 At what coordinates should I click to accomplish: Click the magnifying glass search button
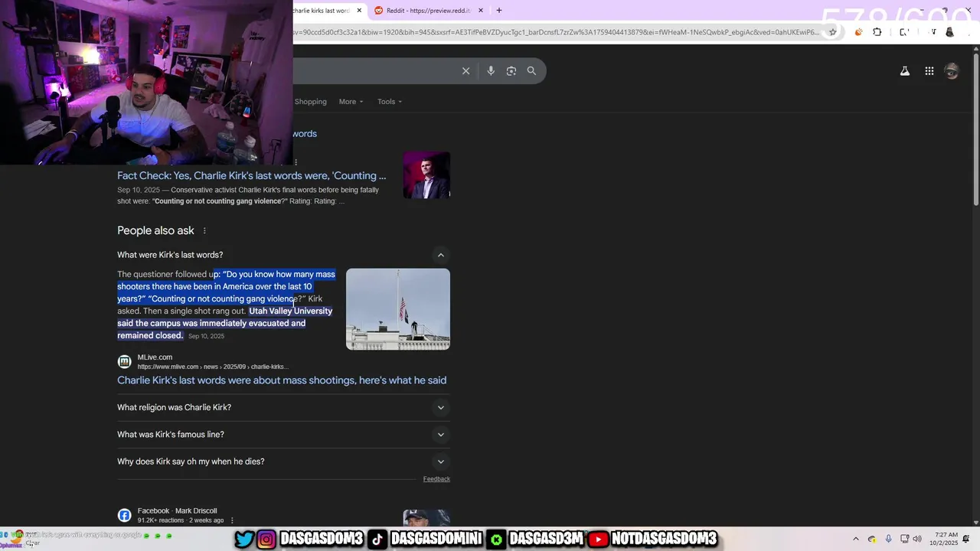[x=531, y=71]
